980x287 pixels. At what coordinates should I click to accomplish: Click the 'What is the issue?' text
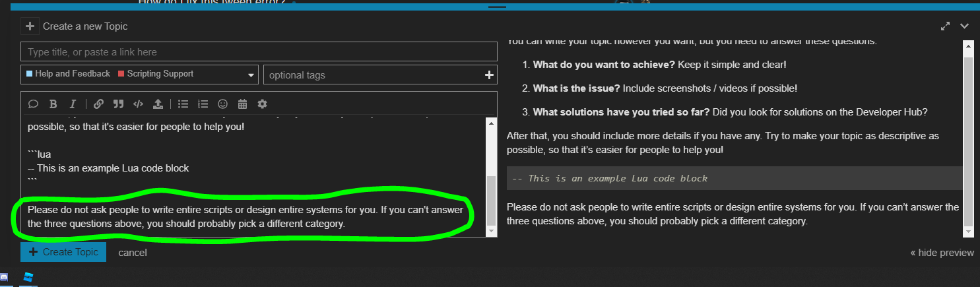(576, 88)
